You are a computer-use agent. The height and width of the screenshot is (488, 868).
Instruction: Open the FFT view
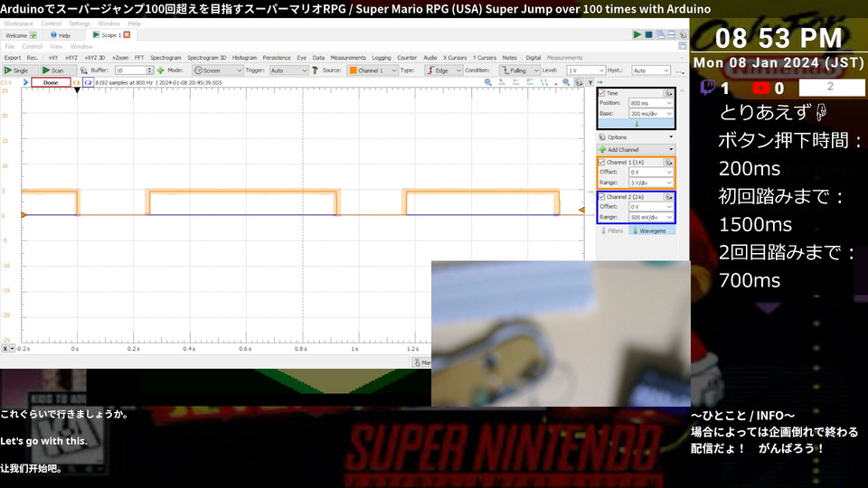[139, 58]
